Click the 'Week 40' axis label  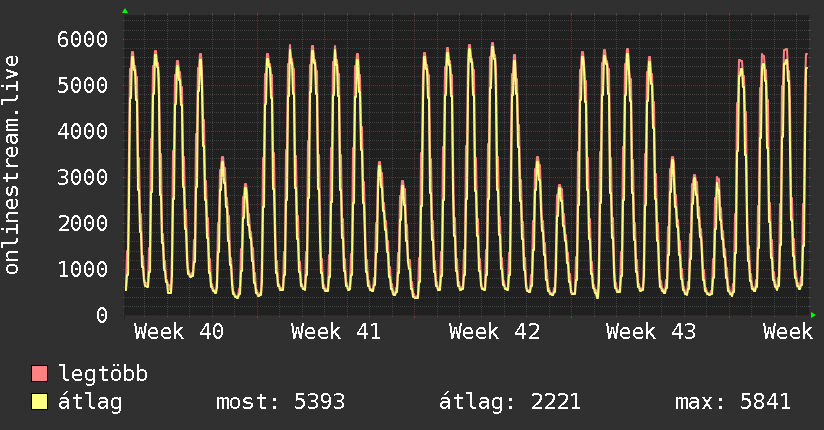179,332
